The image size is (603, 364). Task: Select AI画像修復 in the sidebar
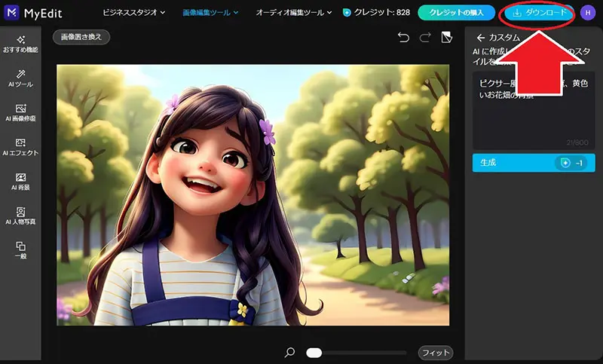coord(20,112)
